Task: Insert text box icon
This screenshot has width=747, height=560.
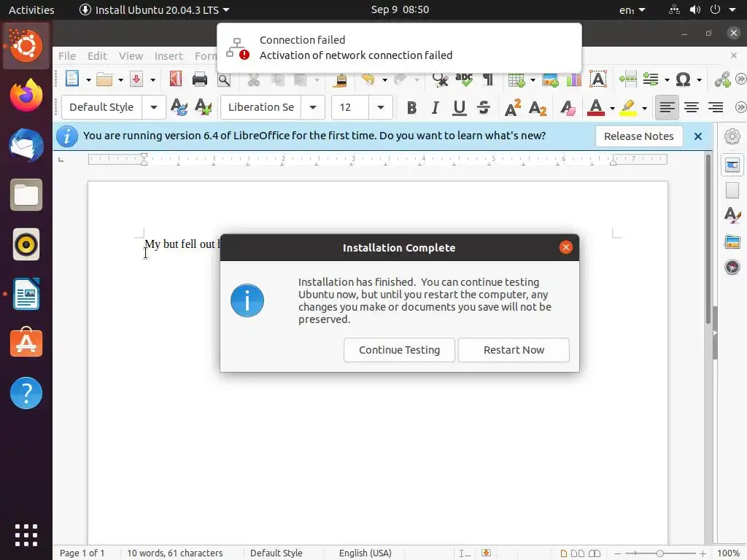Action: [x=598, y=79]
